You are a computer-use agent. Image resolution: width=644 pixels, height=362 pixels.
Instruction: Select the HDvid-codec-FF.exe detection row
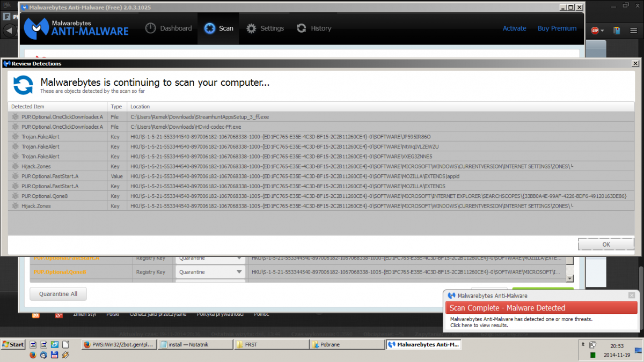321,127
